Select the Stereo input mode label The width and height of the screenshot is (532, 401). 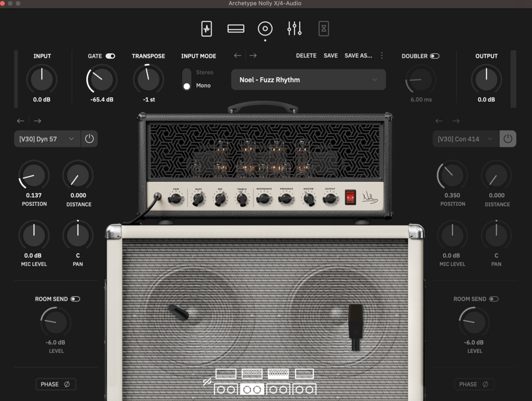tap(204, 73)
